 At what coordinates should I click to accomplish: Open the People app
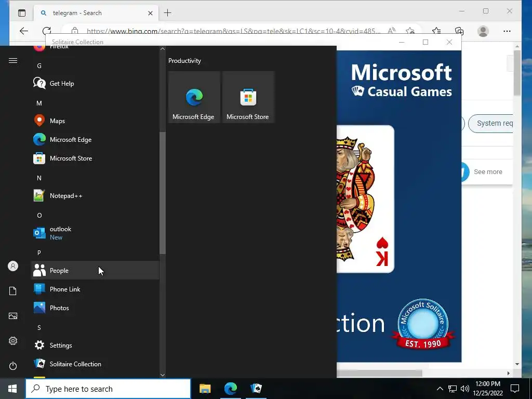click(x=95, y=270)
